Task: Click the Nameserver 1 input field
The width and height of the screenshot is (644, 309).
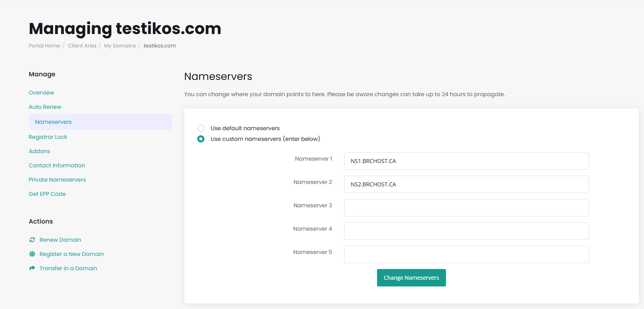Action: point(466,161)
